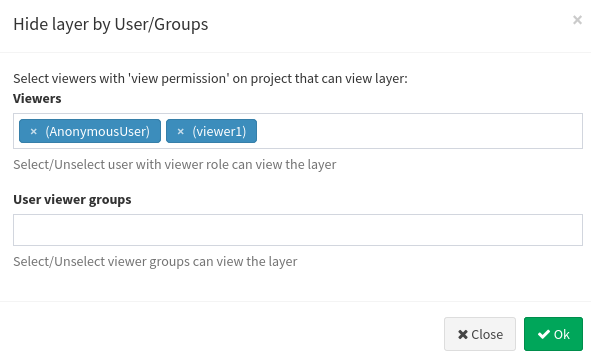Click the Close button
This screenshot has width=591, height=361.
click(480, 334)
